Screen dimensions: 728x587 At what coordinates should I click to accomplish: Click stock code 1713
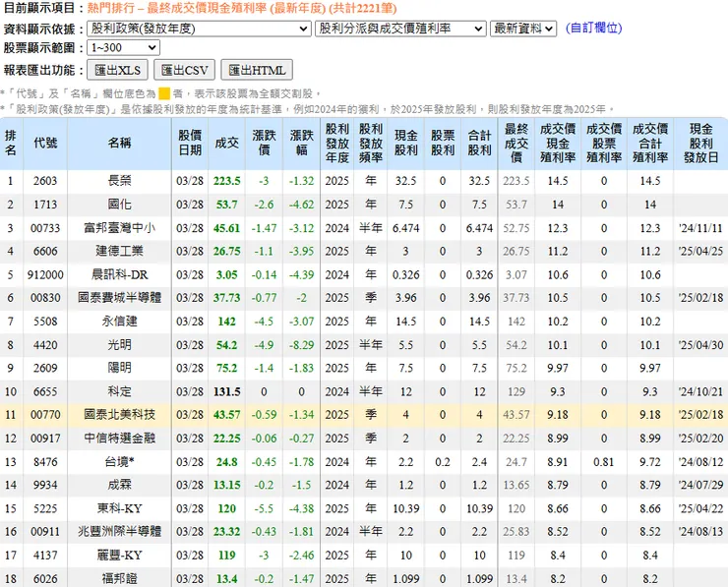point(45,205)
